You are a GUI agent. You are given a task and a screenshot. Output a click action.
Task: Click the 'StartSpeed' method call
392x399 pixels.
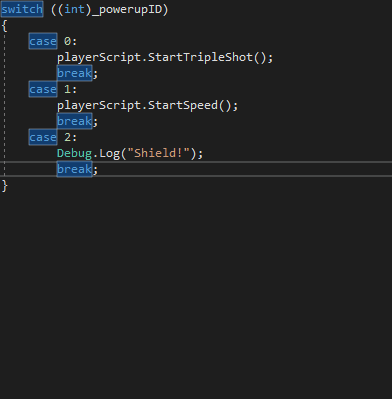tap(183, 105)
